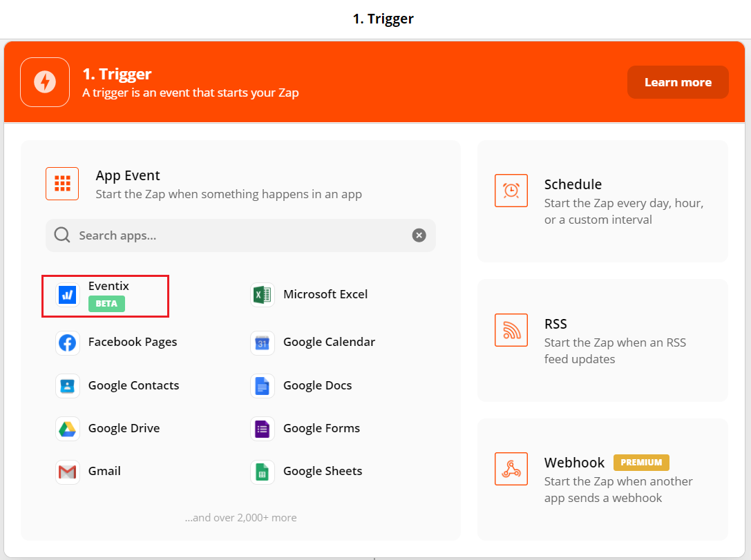Choose the Facebook Pages label

(x=133, y=342)
